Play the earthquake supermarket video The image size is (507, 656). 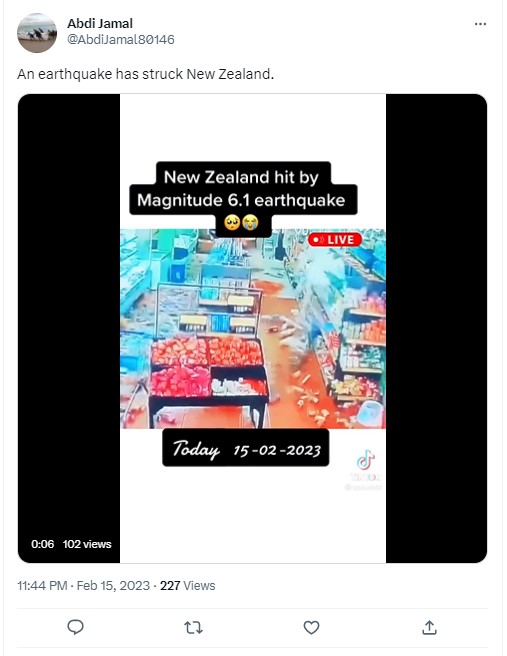(253, 328)
